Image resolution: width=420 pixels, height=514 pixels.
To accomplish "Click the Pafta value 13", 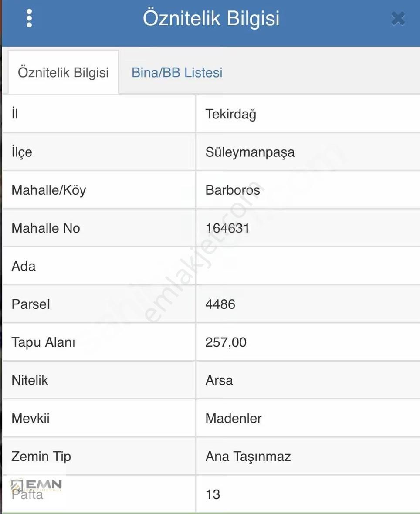I will (x=213, y=494).
